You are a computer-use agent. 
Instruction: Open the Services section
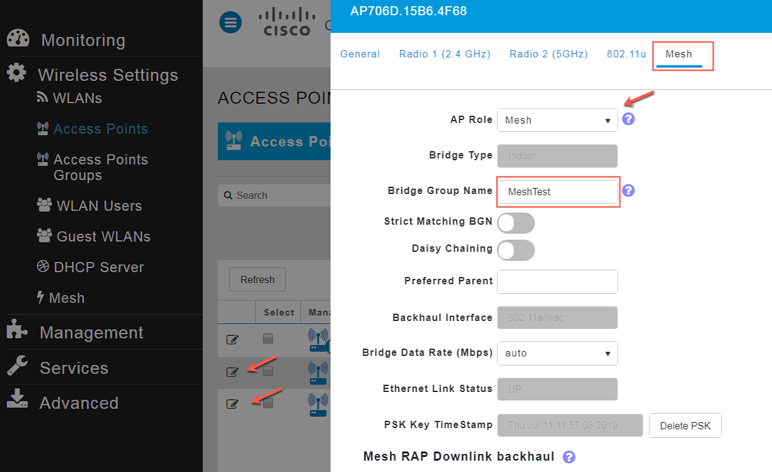point(73,368)
